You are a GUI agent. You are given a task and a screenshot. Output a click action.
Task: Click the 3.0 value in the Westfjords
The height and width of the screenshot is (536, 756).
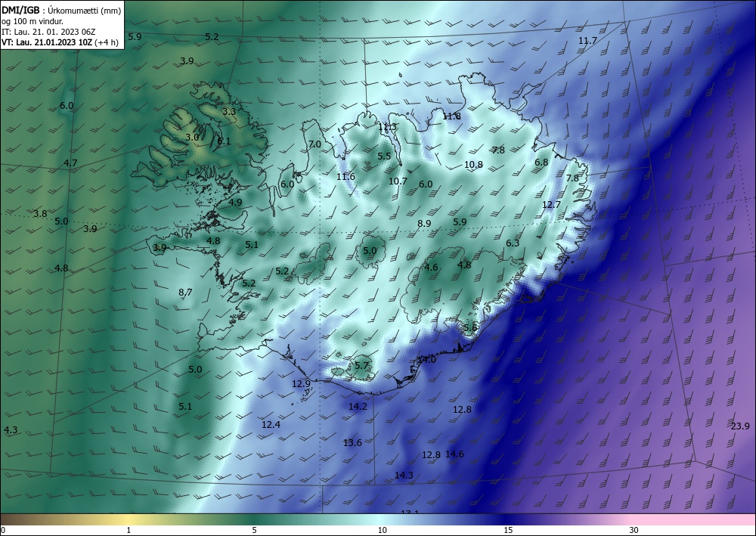point(192,138)
